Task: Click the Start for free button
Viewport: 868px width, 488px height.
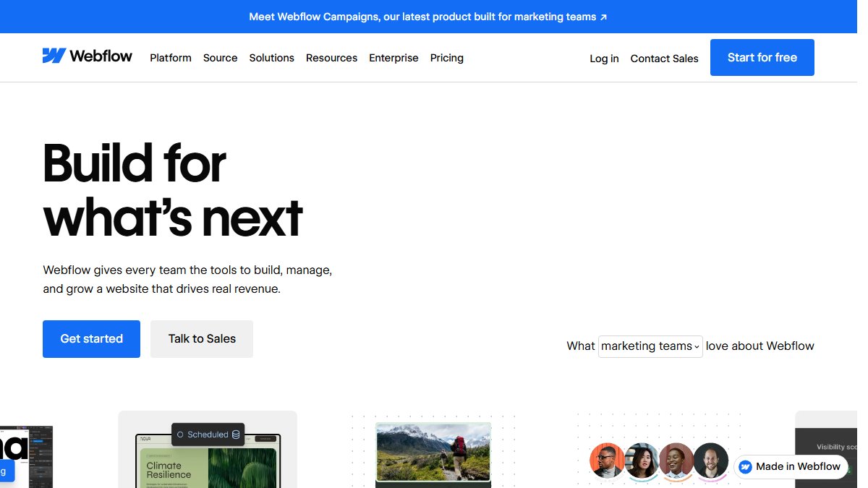Action: [x=762, y=58]
